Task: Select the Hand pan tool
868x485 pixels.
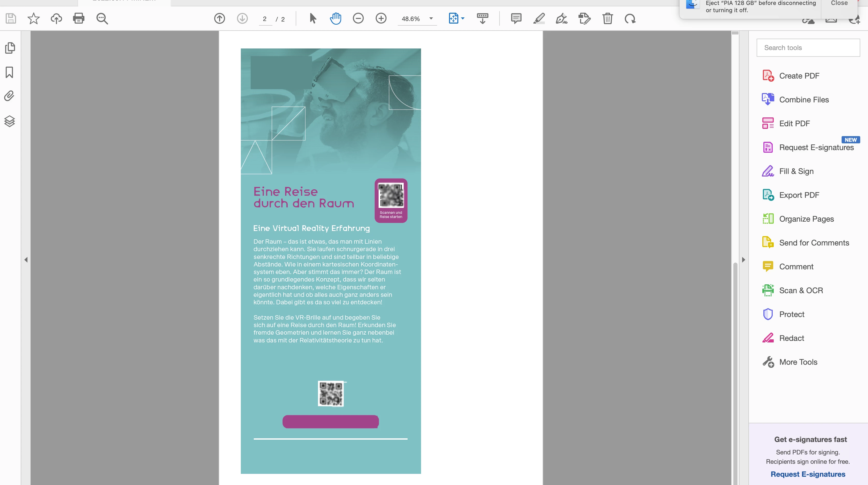Action: click(335, 18)
